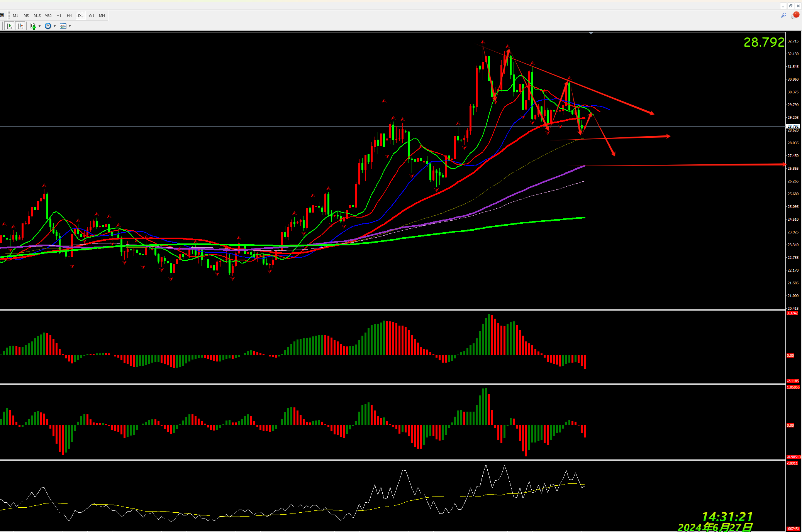Open the search magnifier icon
Image resolution: width=802 pixels, height=532 pixels.
click(783, 15)
